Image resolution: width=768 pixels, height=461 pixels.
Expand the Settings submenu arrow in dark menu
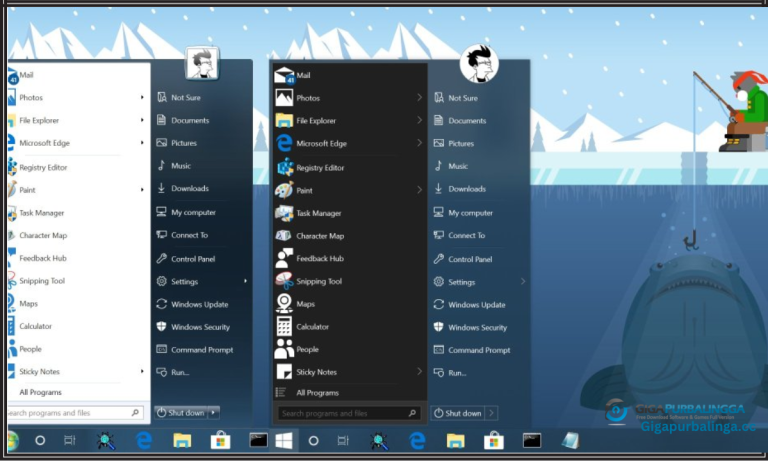click(522, 282)
